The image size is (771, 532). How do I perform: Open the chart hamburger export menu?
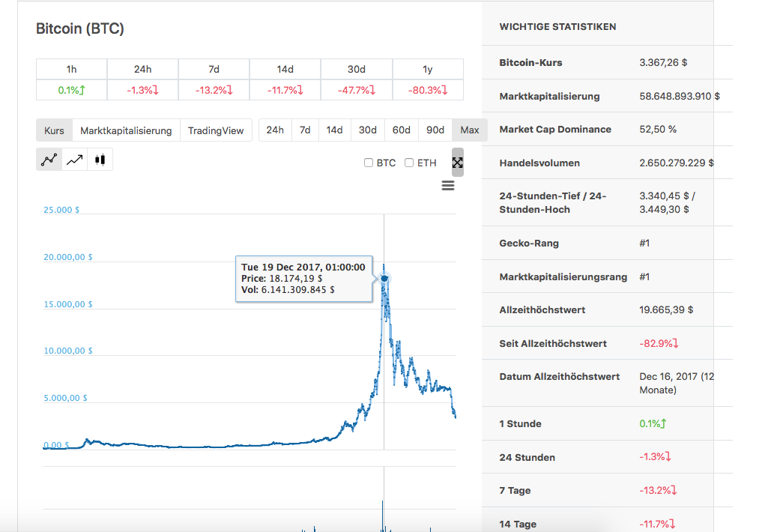448,185
